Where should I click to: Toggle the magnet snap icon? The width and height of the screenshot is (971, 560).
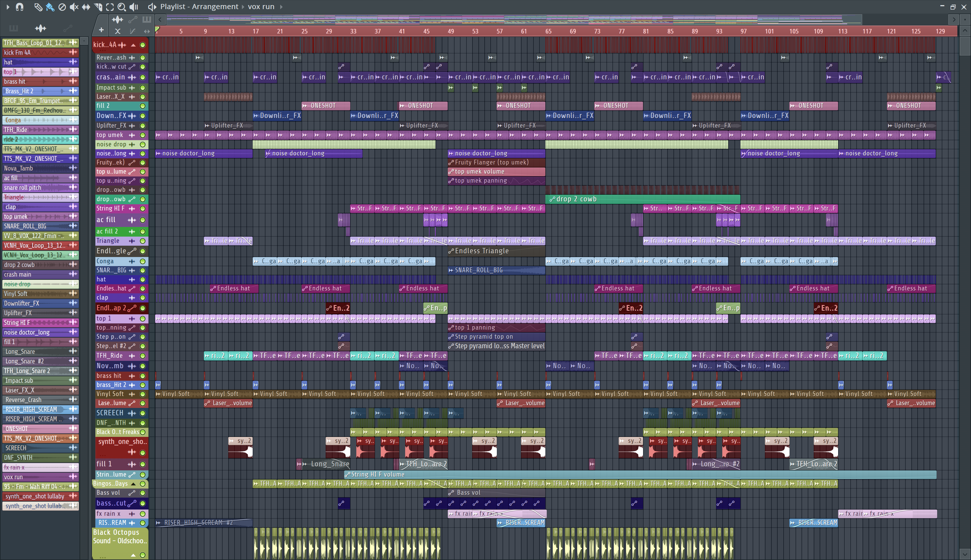19,7
